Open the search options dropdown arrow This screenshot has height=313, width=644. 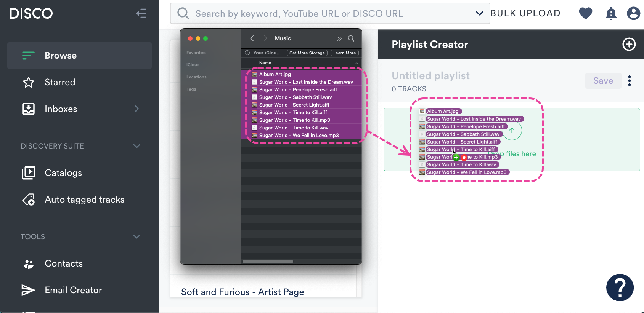coord(480,14)
